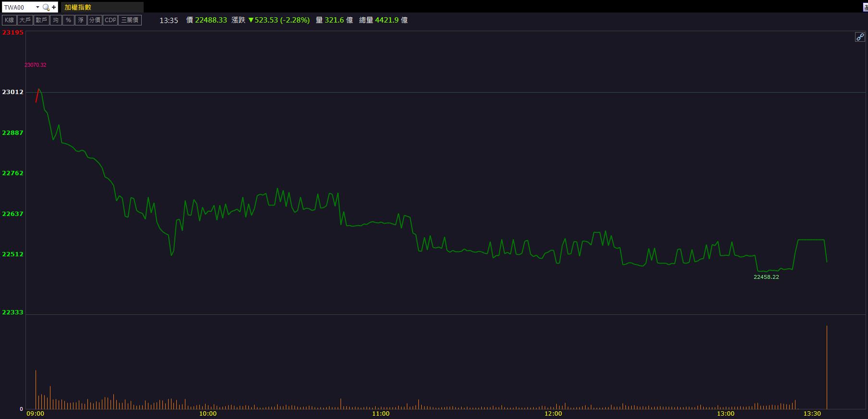Screen dimensions: 868x419
Task: Open the 分價 price distribution view
Action: [x=95, y=20]
